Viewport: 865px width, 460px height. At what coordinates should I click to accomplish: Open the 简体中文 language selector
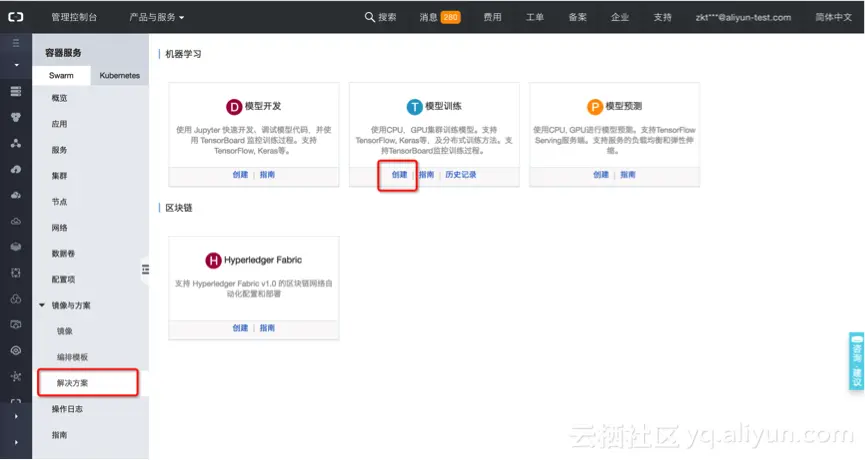[x=834, y=17]
